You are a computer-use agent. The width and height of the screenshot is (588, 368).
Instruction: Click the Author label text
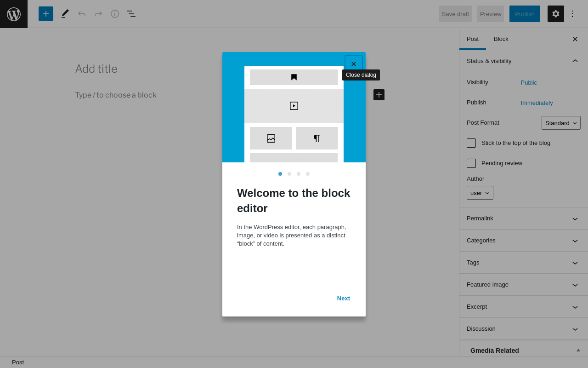475,179
